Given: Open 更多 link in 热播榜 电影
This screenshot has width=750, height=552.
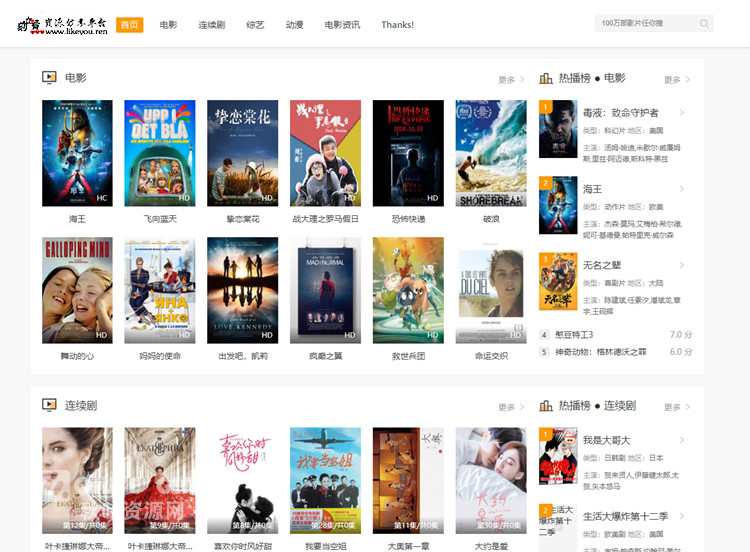Looking at the screenshot, I should (x=677, y=79).
